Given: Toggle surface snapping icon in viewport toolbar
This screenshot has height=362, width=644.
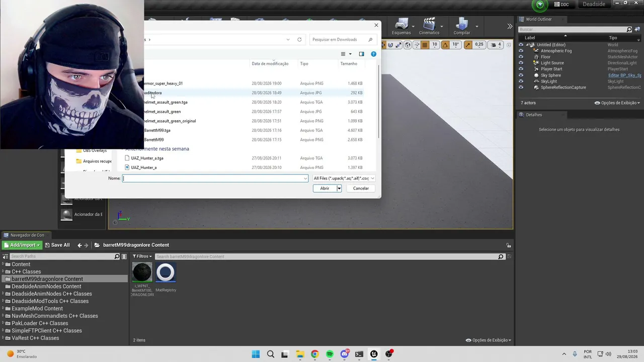Looking at the screenshot, I should coord(416,45).
